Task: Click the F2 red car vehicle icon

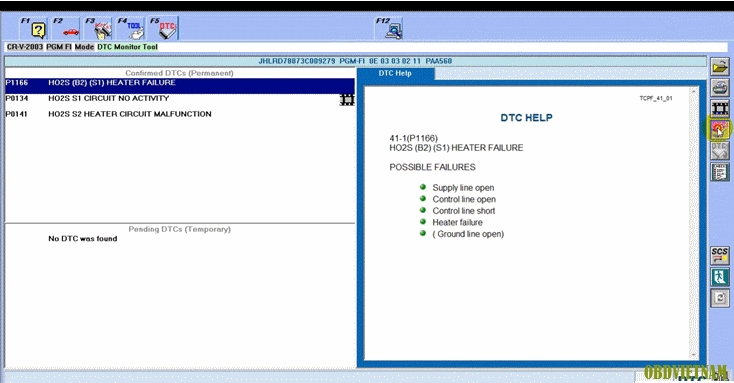Action: click(x=66, y=28)
